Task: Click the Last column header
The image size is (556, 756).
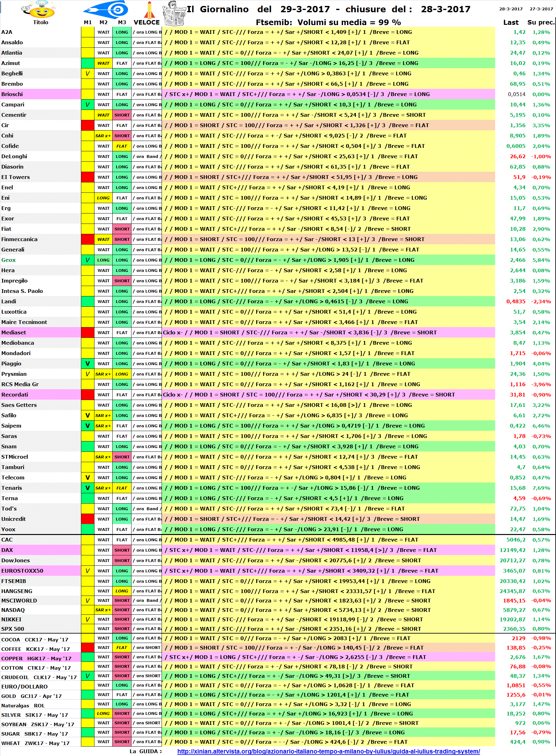Action: click(511, 22)
